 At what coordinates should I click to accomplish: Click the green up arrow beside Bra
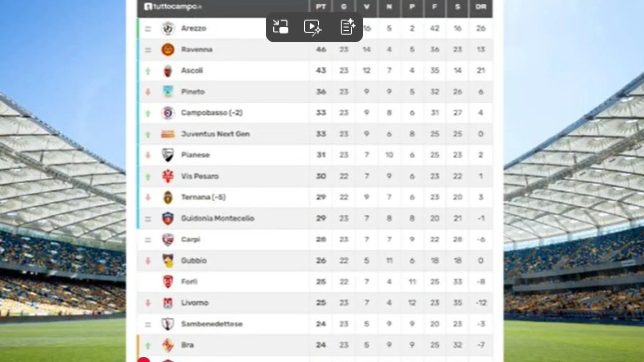pos(148,345)
